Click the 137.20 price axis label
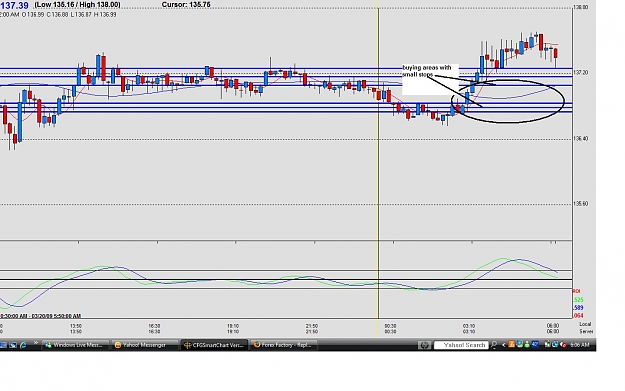The image size is (625, 391). 580,73
